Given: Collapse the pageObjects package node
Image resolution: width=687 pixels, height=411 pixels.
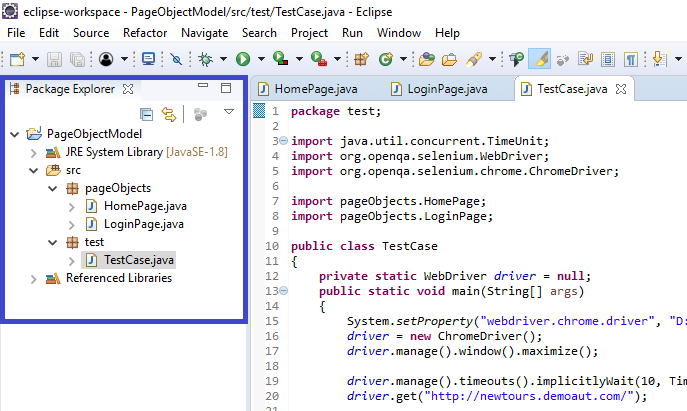Looking at the screenshot, I should tap(53, 189).
